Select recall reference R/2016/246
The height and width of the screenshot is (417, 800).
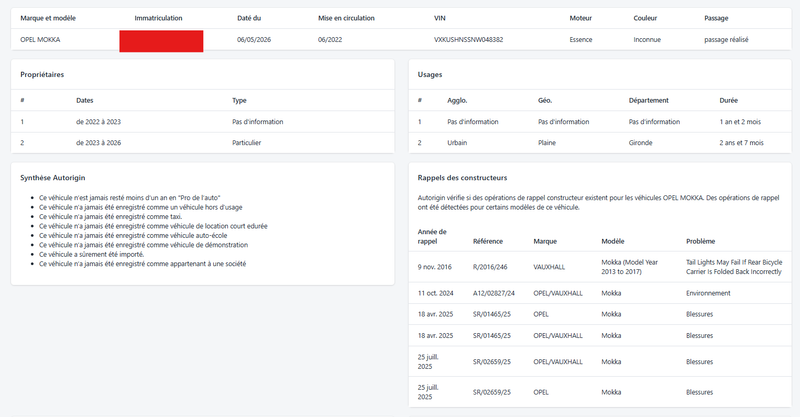point(490,267)
